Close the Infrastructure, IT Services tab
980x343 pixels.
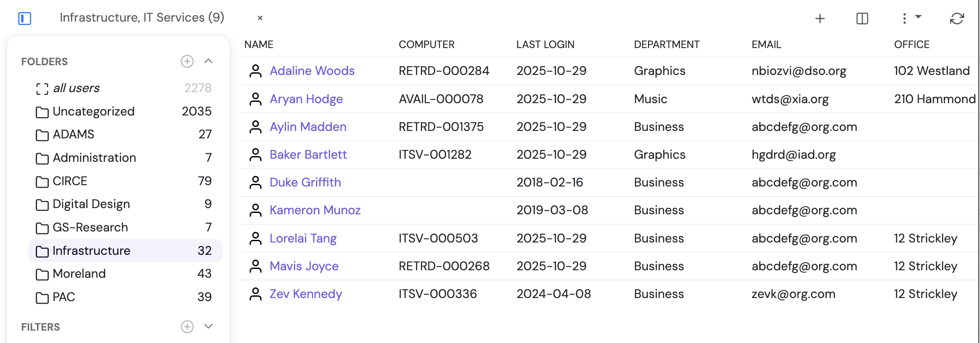click(260, 18)
